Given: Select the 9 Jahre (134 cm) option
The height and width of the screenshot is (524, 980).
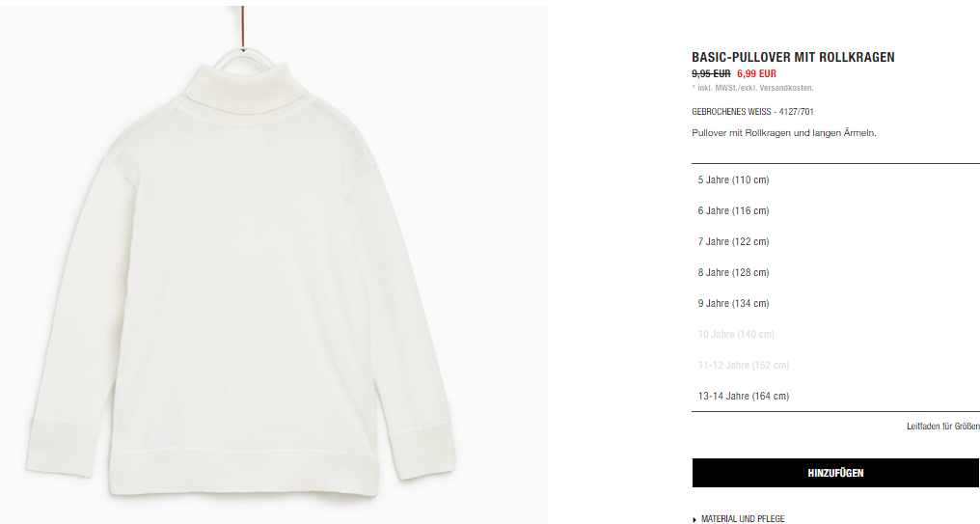Looking at the screenshot, I should tap(835, 303).
